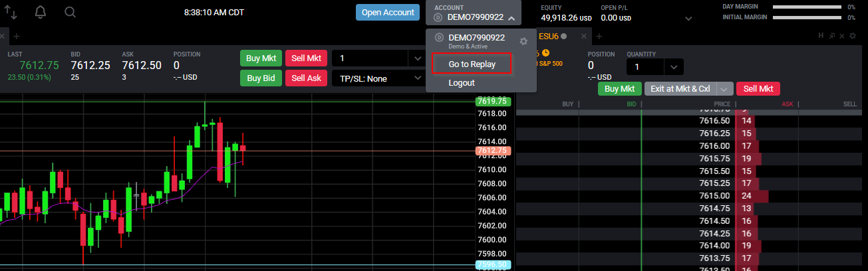Click the PRICE column header in DOM
Image resolution: width=868 pixels, height=271 pixels.
[x=722, y=104]
